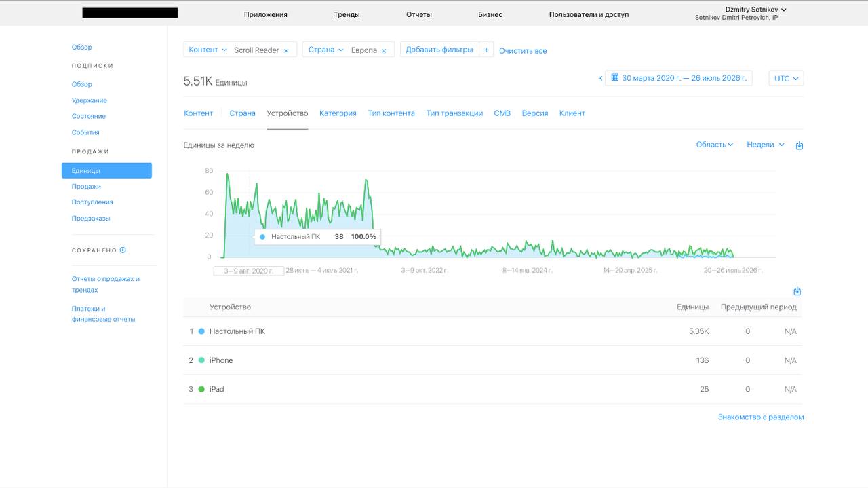Click the 136 units value
Image resolution: width=868 pixels, height=488 pixels.
703,360
